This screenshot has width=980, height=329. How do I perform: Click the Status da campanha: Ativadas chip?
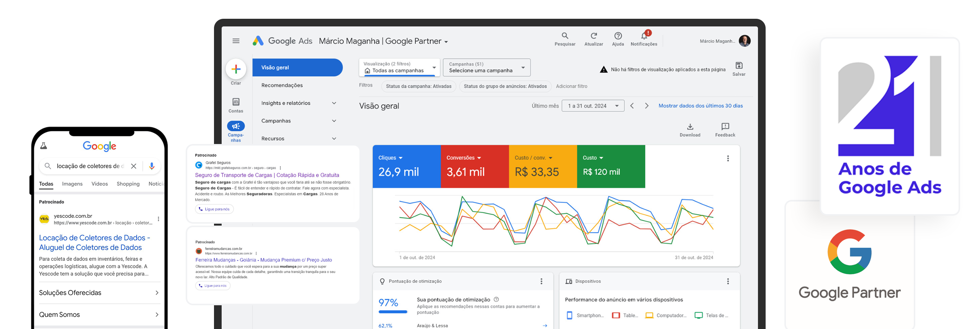pyautogui.click(x=418, y=86)
